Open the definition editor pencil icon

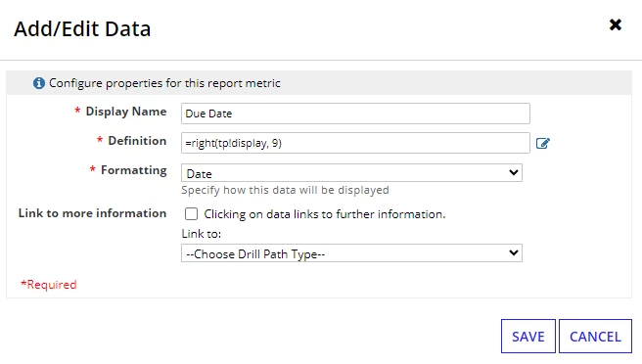543,143
